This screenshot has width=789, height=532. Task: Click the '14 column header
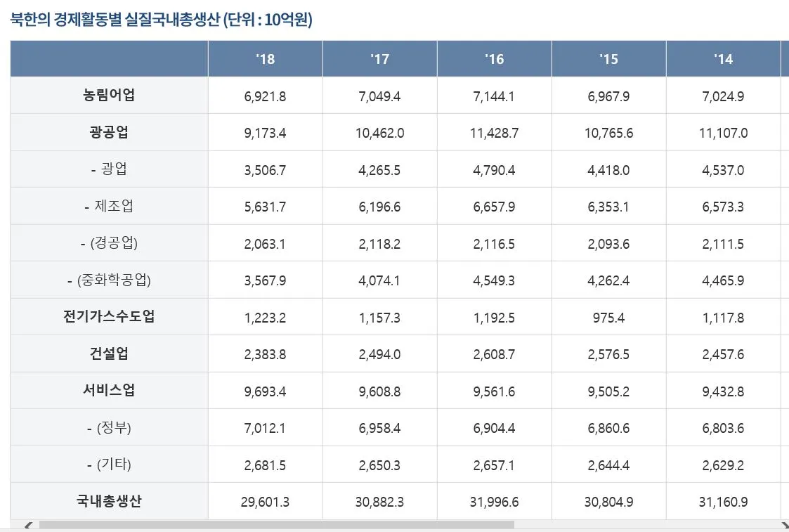pos(724,59)
